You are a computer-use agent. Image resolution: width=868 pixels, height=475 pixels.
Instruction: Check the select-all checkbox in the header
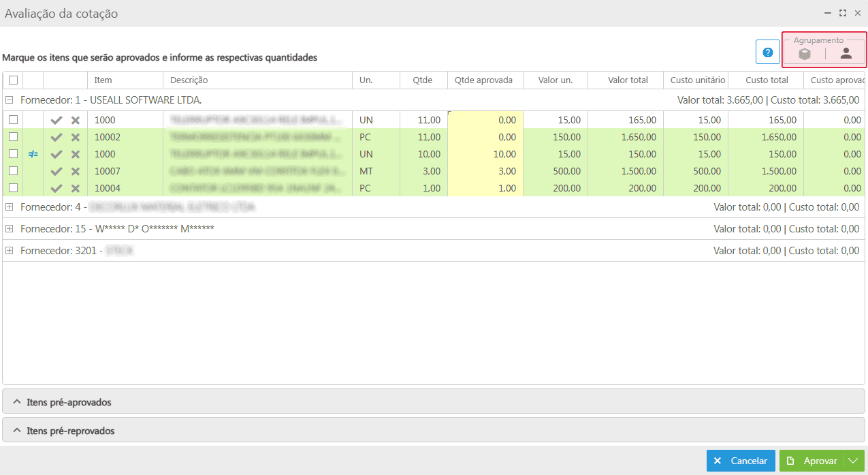13,80
